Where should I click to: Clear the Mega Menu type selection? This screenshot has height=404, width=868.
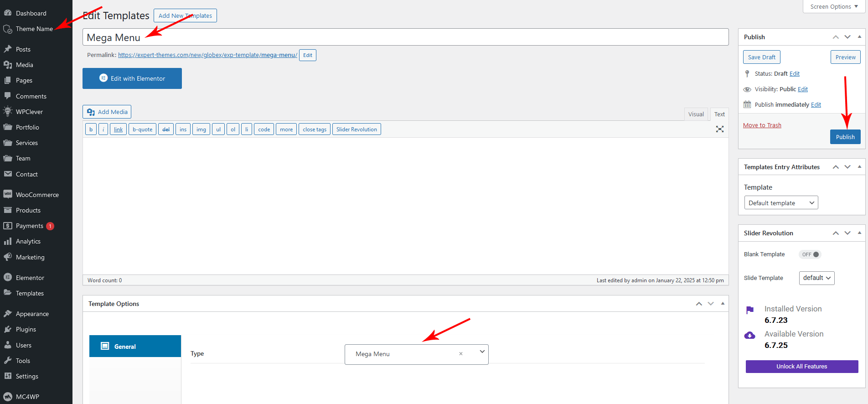coord(461,354)
